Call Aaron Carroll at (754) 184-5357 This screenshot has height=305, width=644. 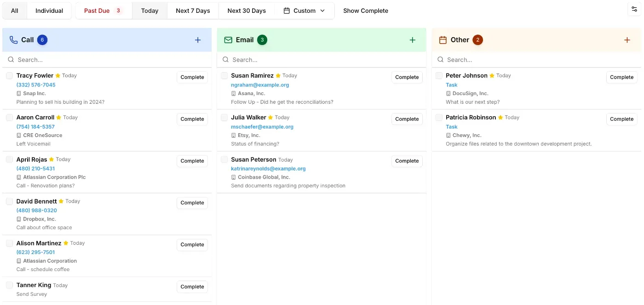[35, 127]
